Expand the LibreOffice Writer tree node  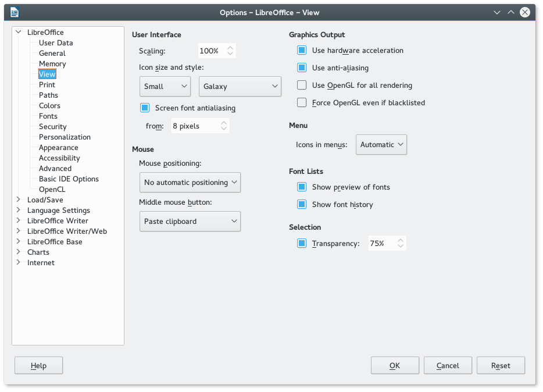pos(19,220)
